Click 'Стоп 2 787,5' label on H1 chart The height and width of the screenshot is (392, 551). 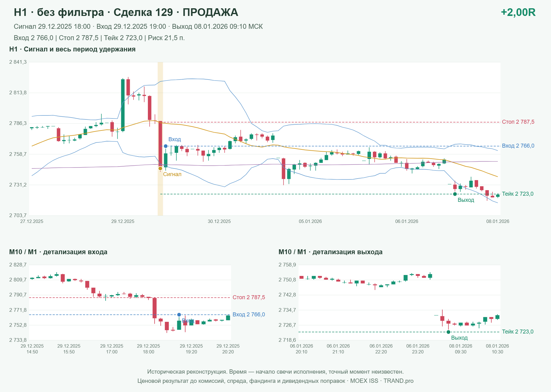(x=518, y=122)
